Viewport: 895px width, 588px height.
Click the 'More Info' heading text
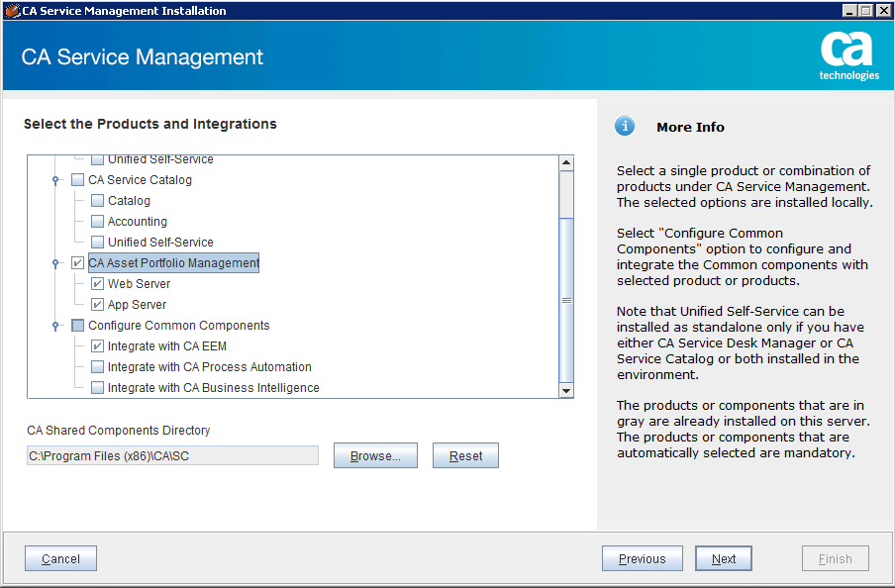point(690,127)
